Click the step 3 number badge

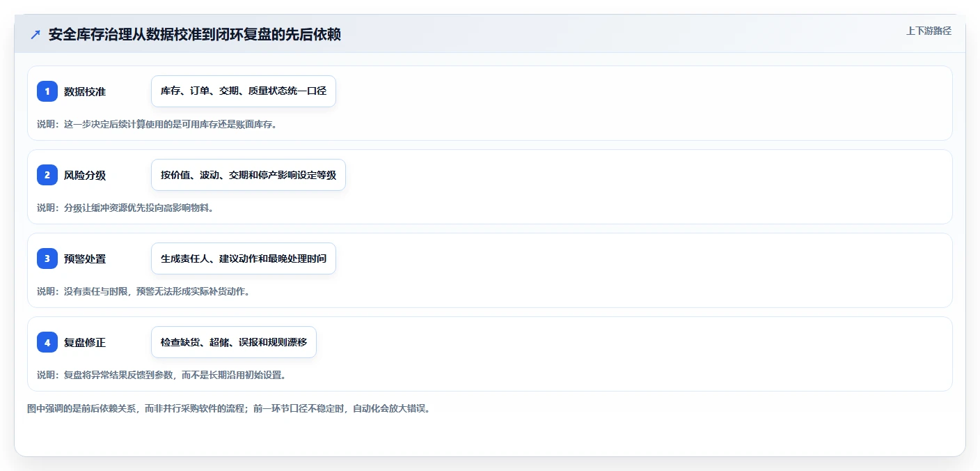pos(47,258)
